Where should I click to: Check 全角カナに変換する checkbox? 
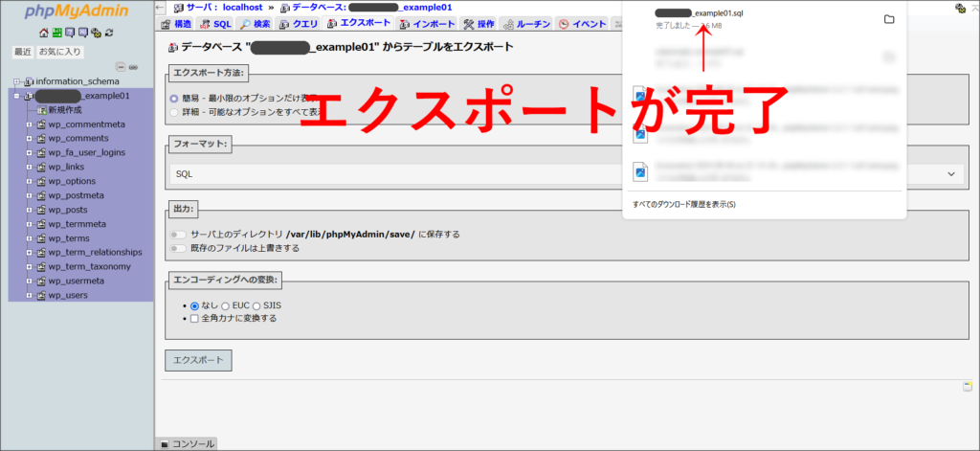coord(194,319)
